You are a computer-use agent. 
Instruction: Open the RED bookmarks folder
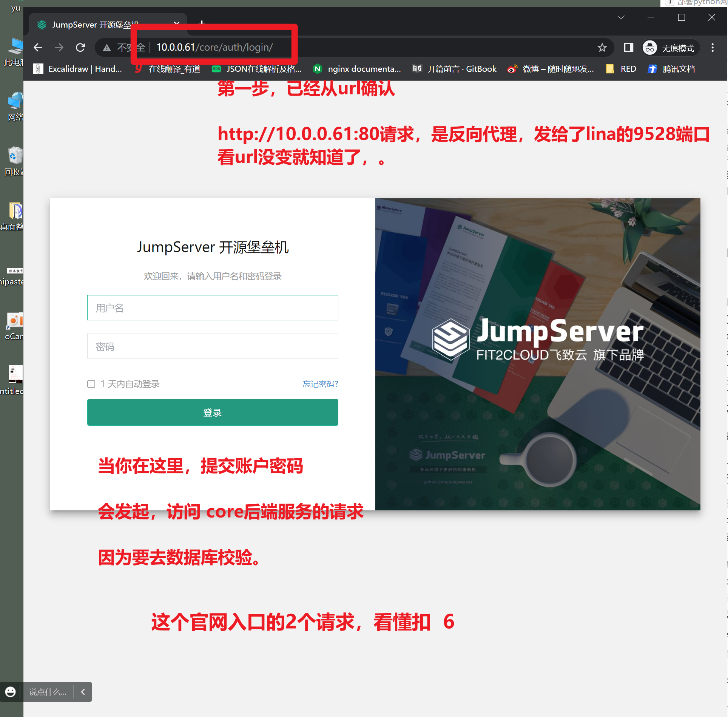point(621,69)
